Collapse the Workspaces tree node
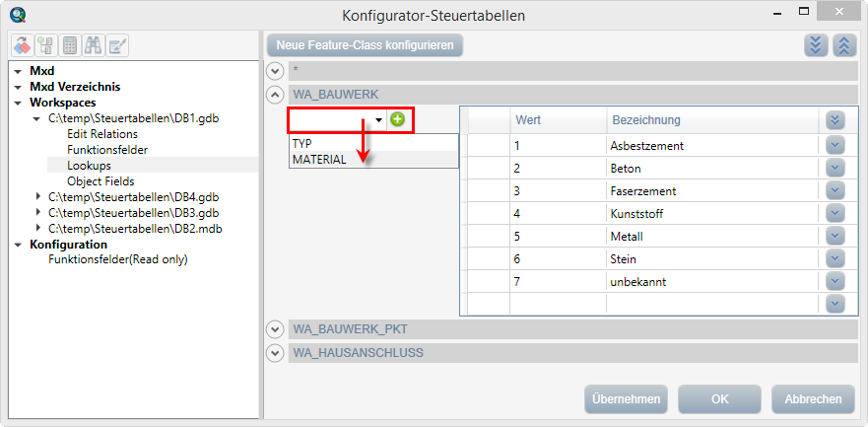Screen dimensions: 868x427 click(x=19, y=103)
